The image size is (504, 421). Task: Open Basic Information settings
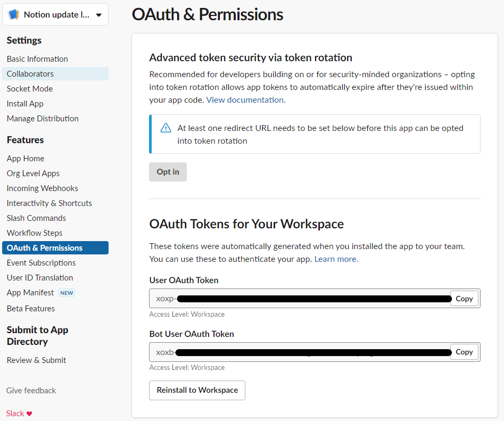pyautogui.click(x=37, y=59)
